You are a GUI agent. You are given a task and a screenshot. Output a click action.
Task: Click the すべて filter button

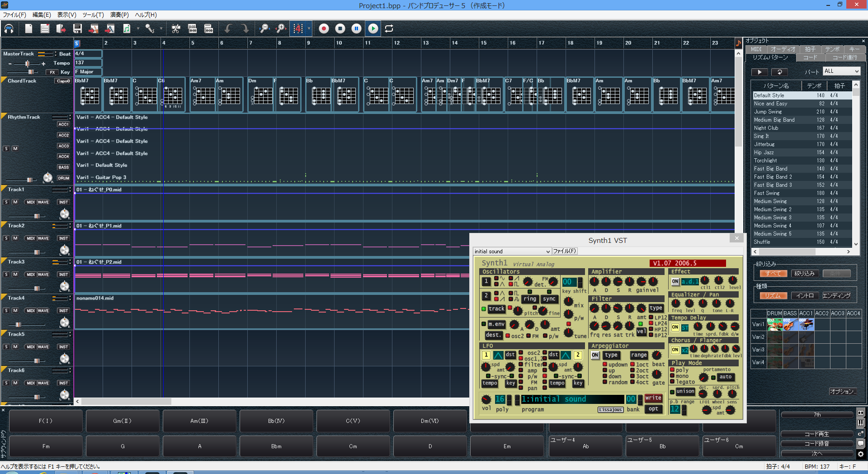point(773,274)
